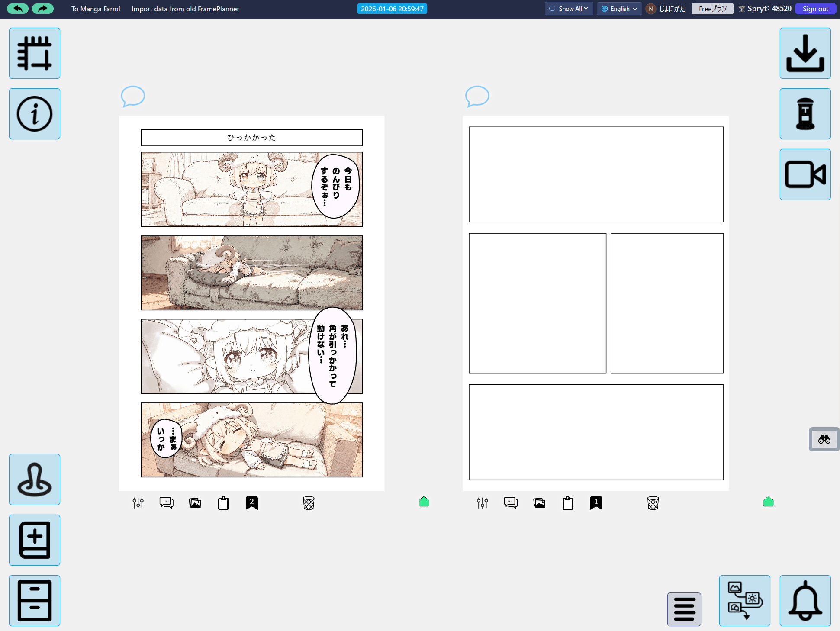Open the English language selector
The image size is (840, 631).
pos(619,9)
